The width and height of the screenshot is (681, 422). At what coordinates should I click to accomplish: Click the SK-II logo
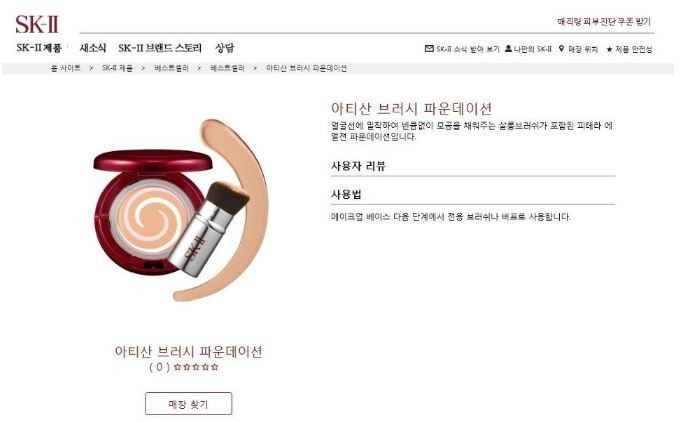[37, 24]
